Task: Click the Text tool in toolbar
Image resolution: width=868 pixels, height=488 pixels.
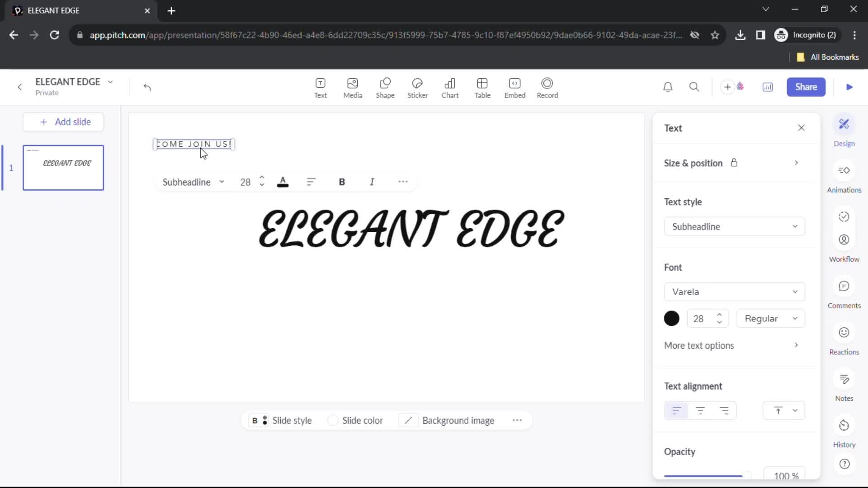Action: point(321,87)
